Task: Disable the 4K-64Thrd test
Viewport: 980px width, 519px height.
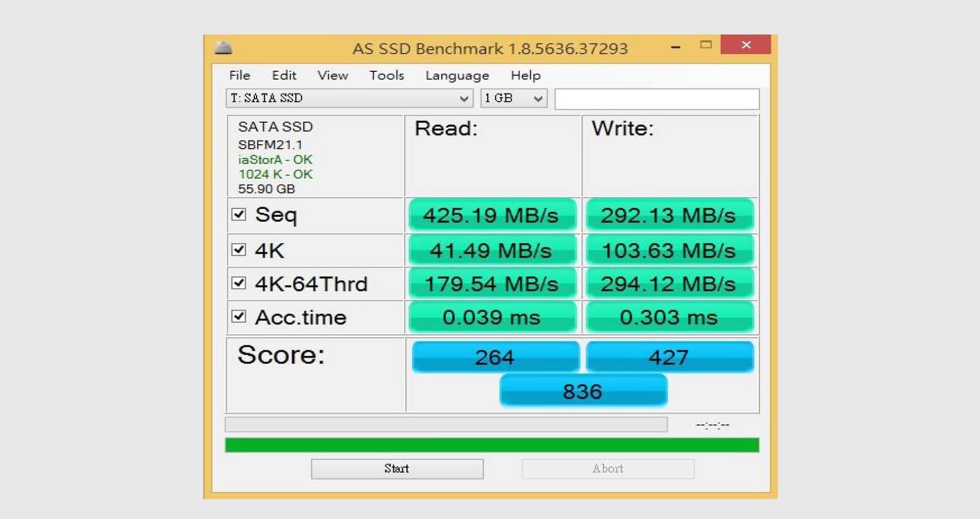Action: (239, 283)
